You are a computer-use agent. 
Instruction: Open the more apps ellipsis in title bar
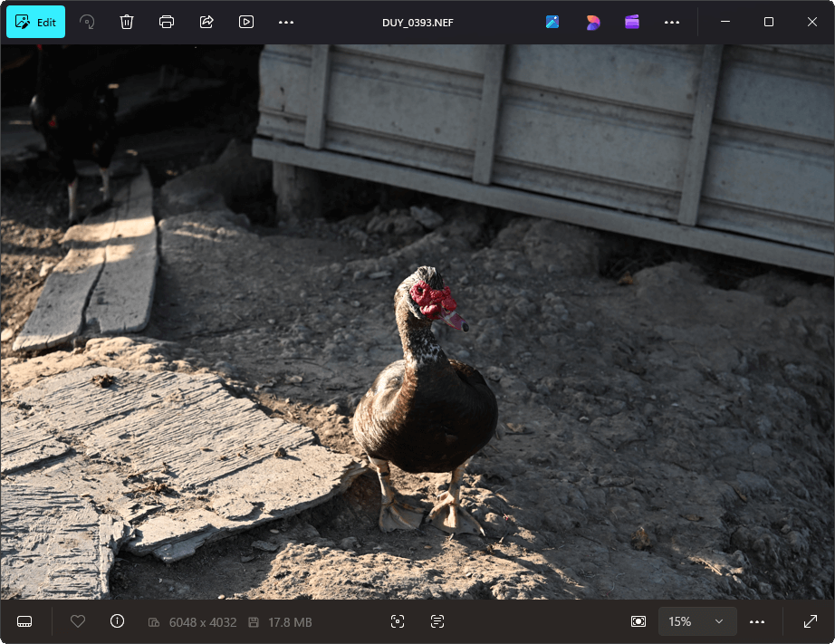672,22
